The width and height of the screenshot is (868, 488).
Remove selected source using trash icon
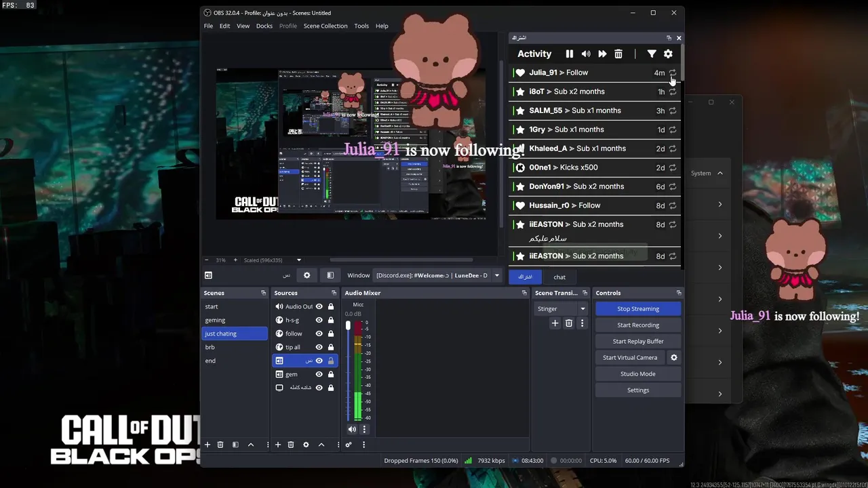[291, 445]
